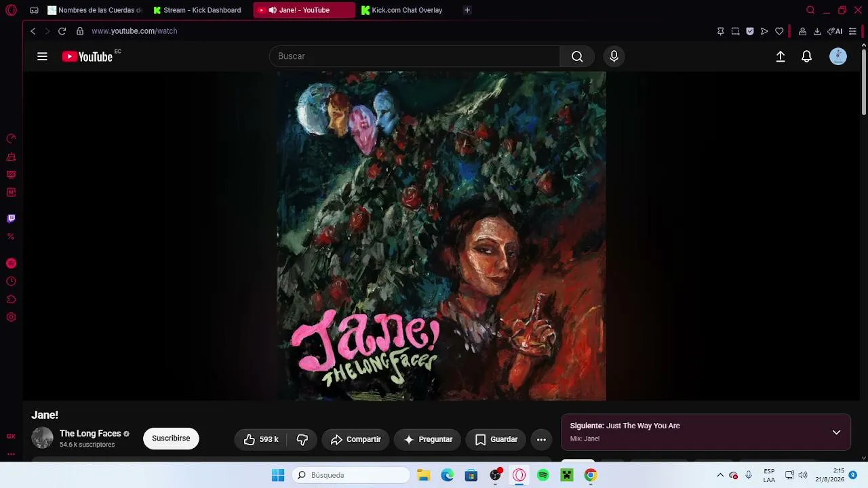Open the workspaces icon beside the tabs
The image size is (868, 488).
[x=34, y=10]
